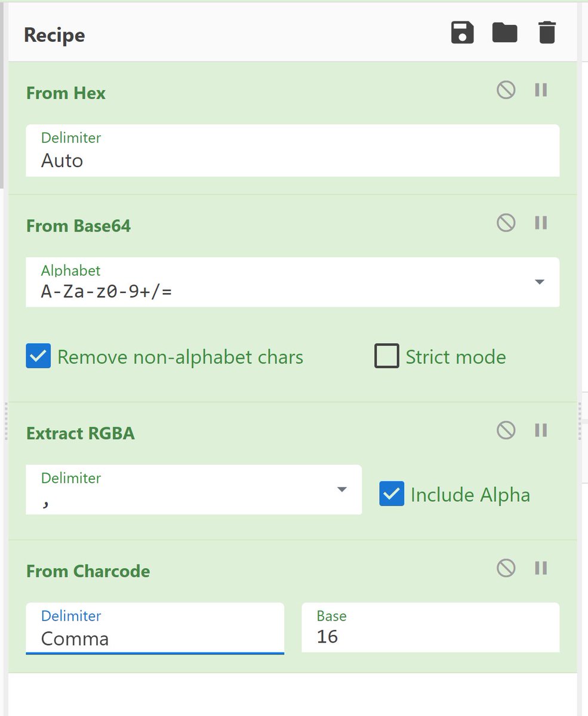Load a recipe via folder icon
Viewport: 588px width, 716px height.
point(504,33)
